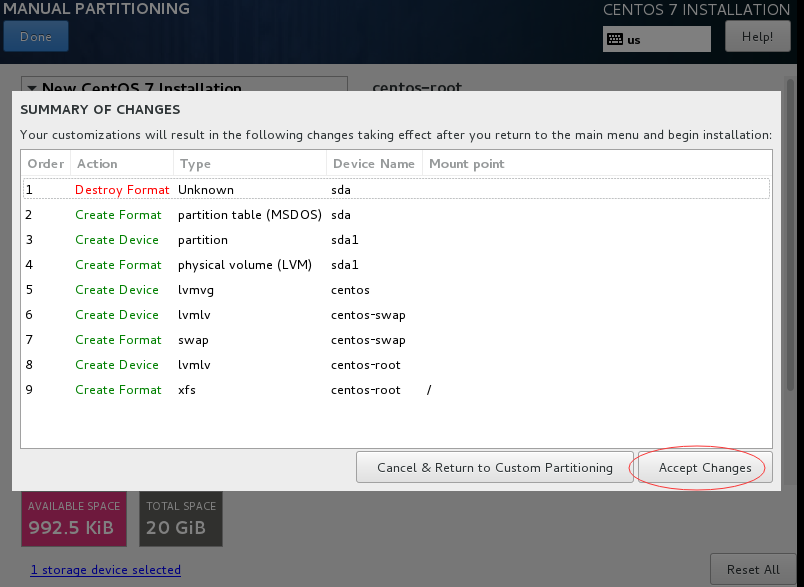Select the partition table (MSDOS) cell

tap(250, 215)
